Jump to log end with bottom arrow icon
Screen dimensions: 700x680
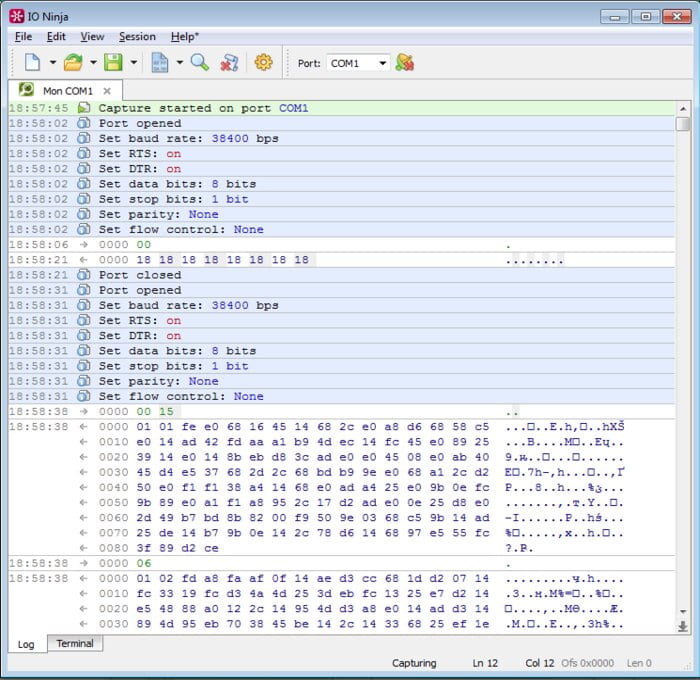click(x=683, y=626)
